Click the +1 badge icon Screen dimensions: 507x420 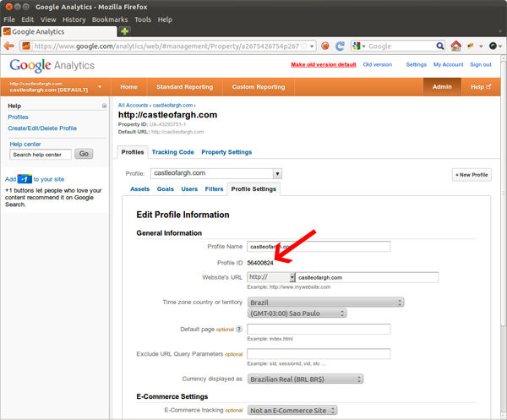click(25, 179)
